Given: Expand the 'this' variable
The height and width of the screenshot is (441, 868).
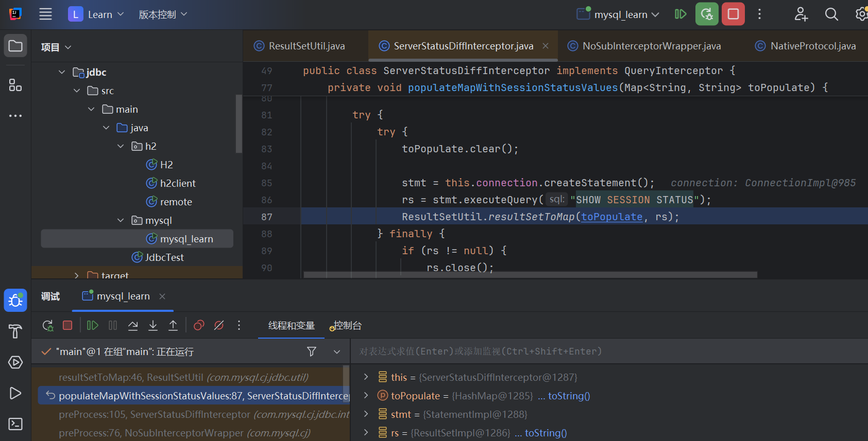Looking at the screenshot, I should [x=366, y=377].
